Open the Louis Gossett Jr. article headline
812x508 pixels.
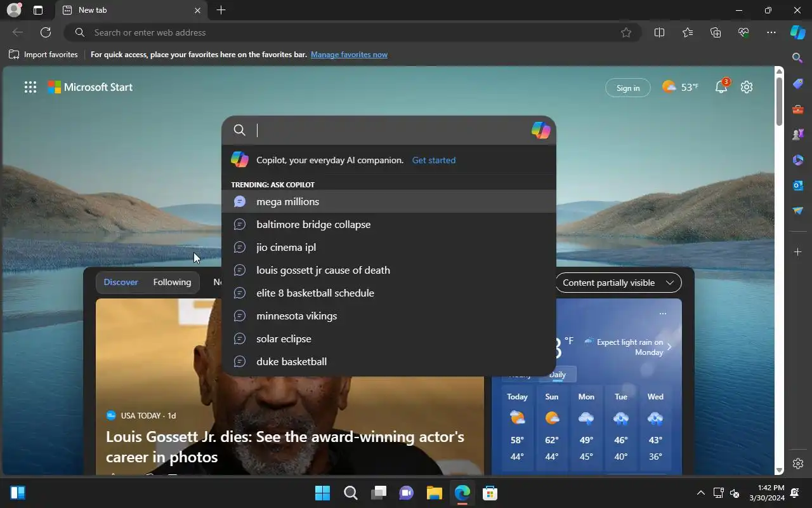click(x=285, y=446)
